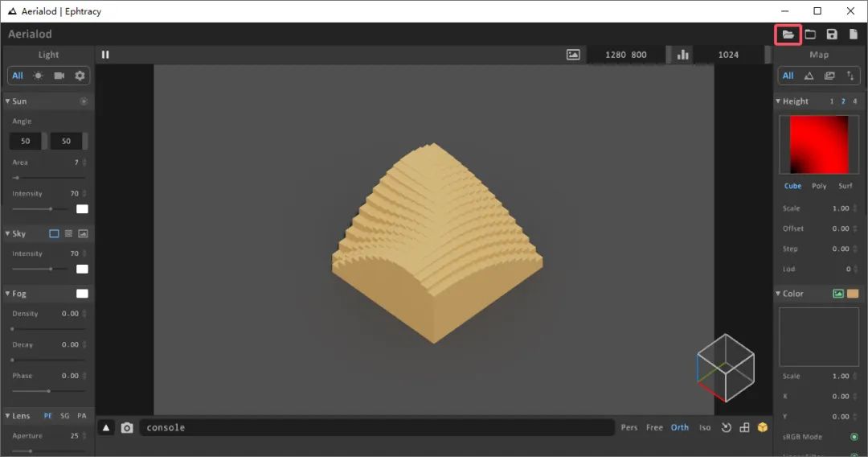Click the view orientation cube gizmo
The width and height of the screenshot is (868, 457).
725,368
